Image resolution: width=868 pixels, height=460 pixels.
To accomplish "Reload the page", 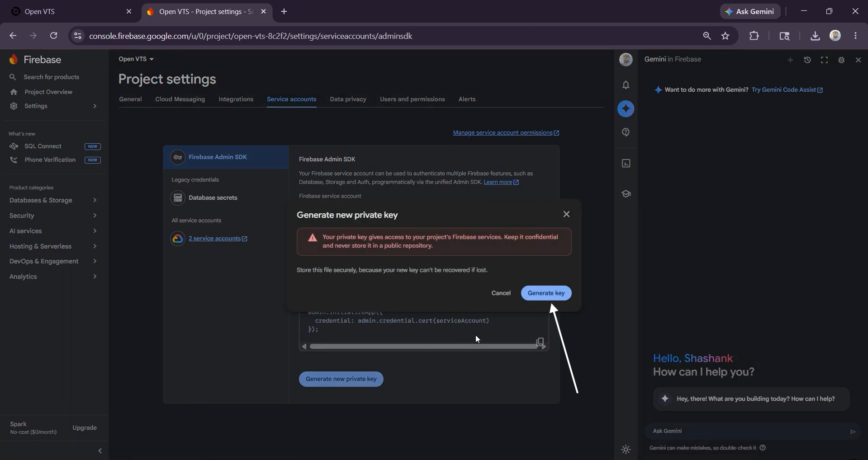I will 53,36.
